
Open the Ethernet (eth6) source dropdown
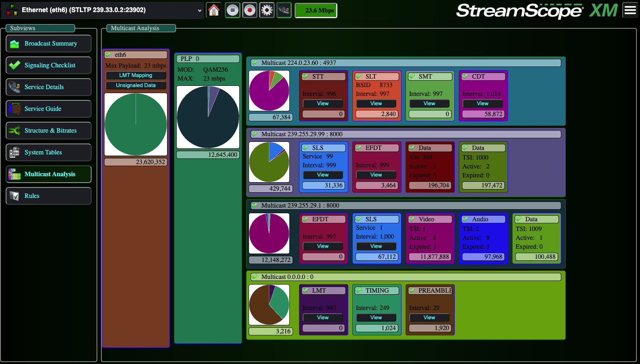(x=102, y=10)
